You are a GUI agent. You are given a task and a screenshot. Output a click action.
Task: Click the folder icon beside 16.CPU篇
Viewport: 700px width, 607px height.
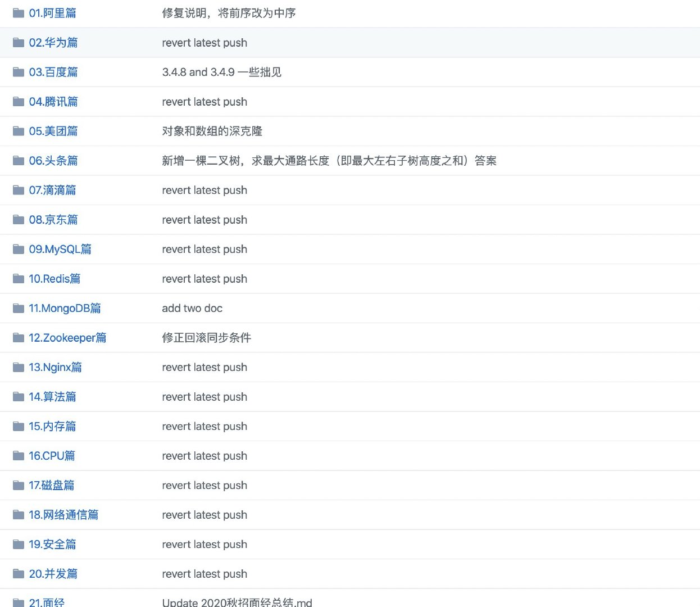pos(19,456)
